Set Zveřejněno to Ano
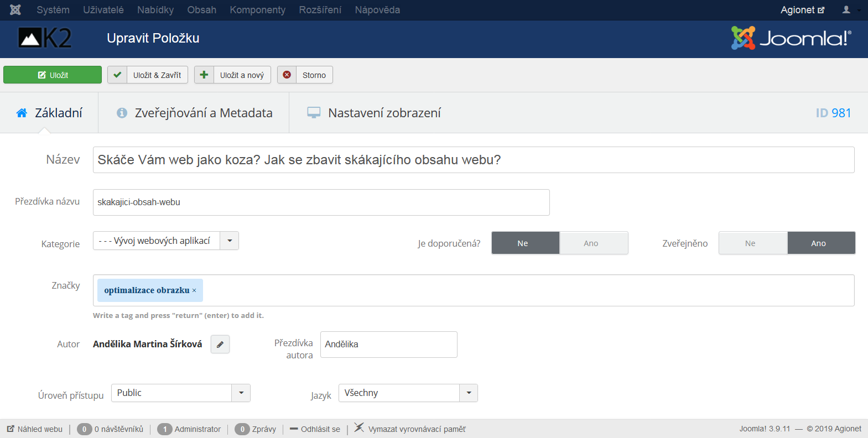This screenshot has width=868, height=438. click(x=821, y=243)
